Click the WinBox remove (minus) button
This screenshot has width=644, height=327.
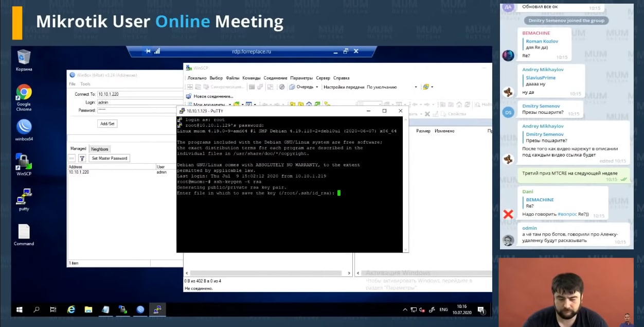pos(72,158)
